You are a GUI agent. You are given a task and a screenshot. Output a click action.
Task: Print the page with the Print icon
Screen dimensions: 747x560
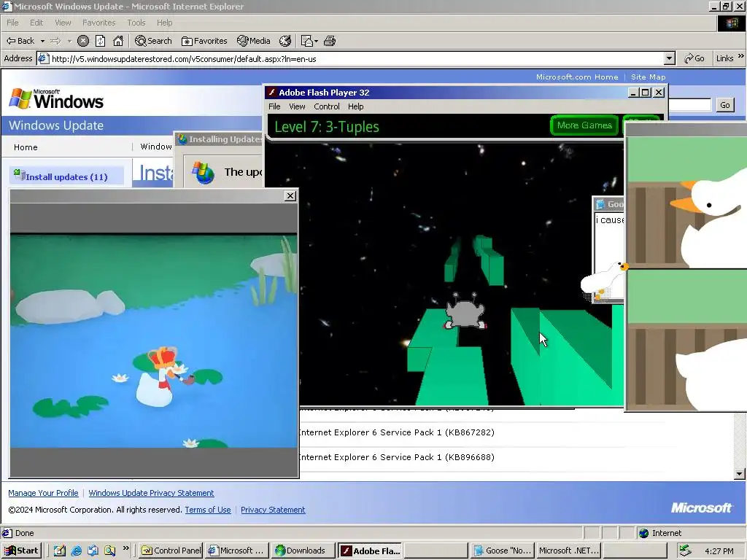[x=330, y=41]
